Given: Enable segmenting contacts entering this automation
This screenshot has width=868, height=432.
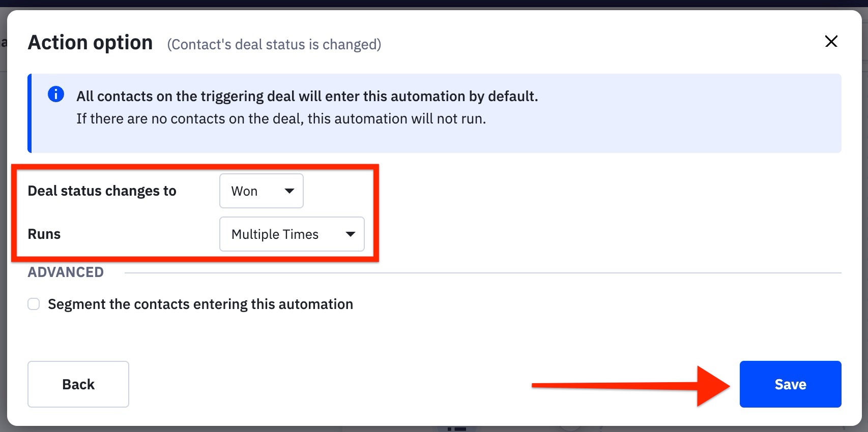Looking at the screenshot, I should [x=34, y=303].
